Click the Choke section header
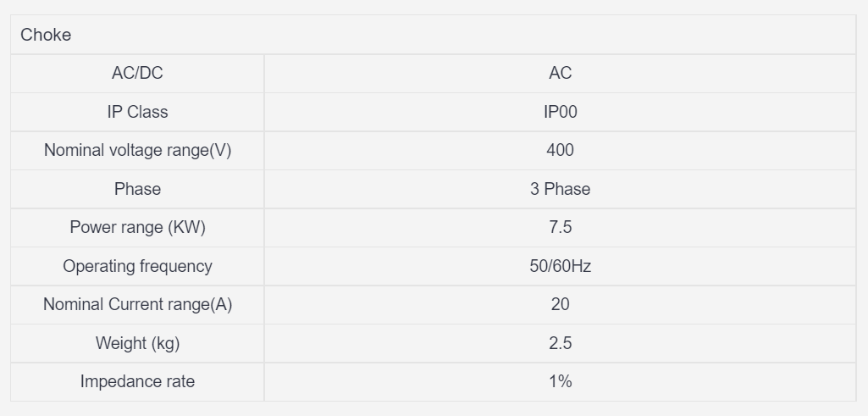 pyautogui.click(x=47, y=35)
